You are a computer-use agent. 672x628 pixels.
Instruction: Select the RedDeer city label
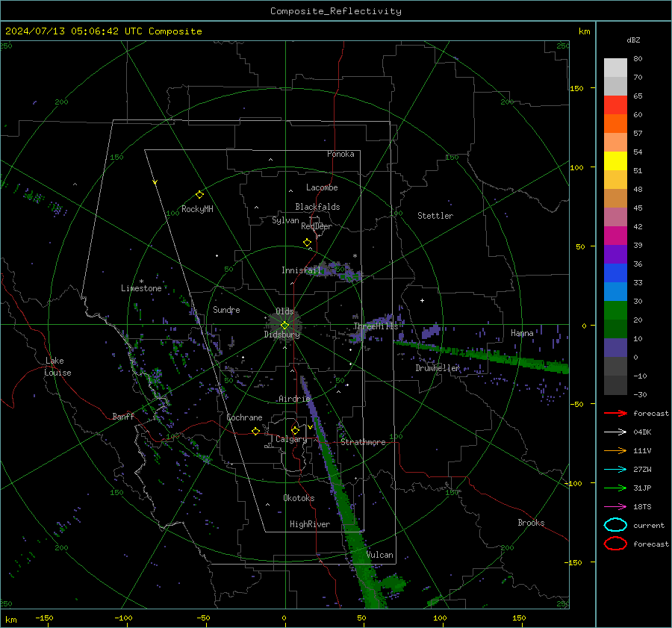(x=317, y=226)
